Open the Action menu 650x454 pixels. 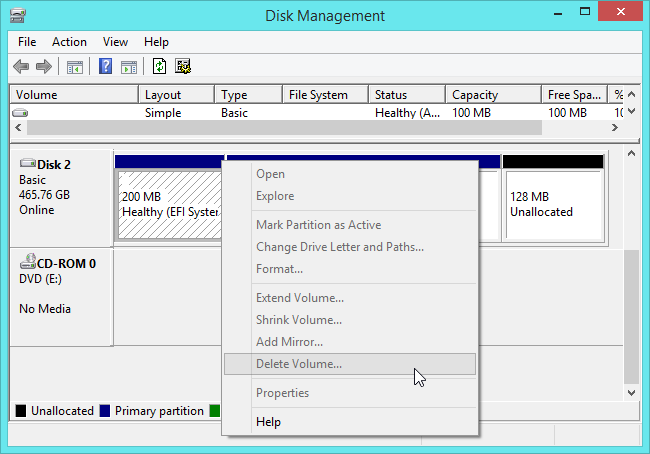(x=69, y=42)
